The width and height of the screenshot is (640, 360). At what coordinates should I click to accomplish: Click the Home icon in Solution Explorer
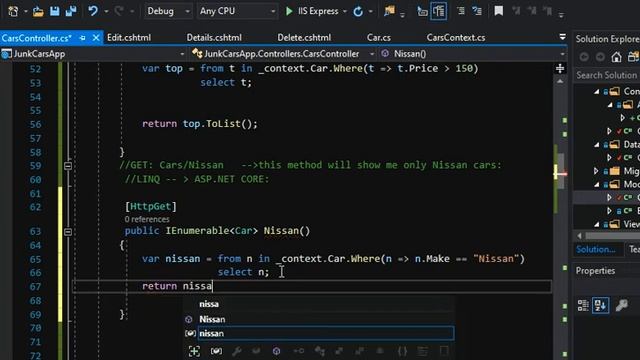click(x=616, y=57)
